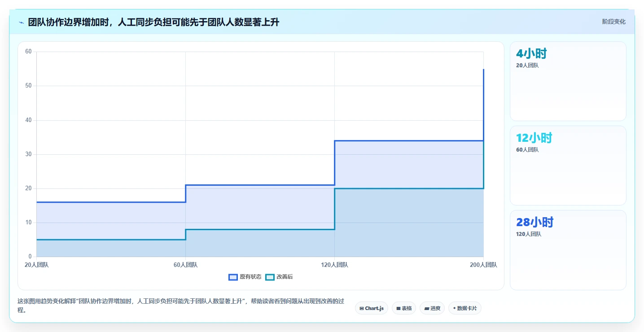Click the y-axis value 50
This screenshot has height=332, width=644.
pyautogui.click(x=28, y=86)
